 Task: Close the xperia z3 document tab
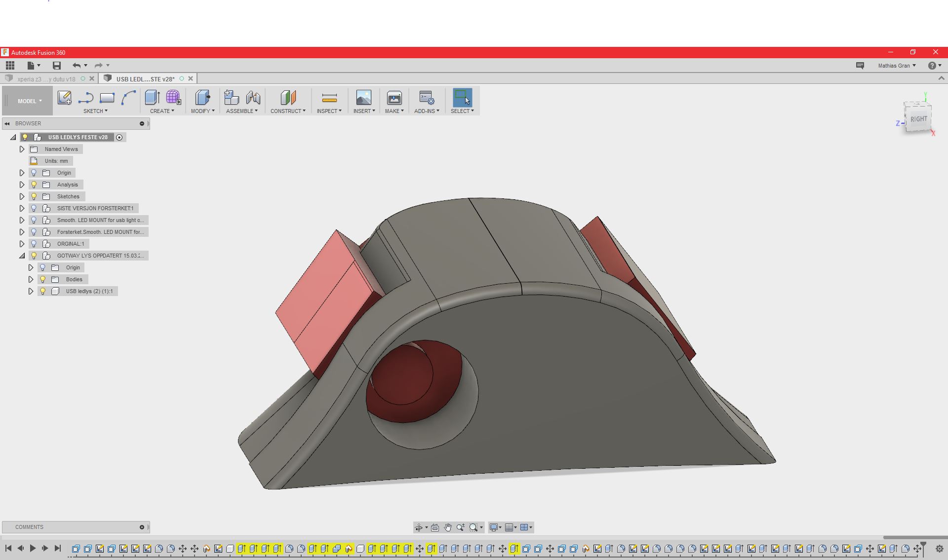pos(92,78)
